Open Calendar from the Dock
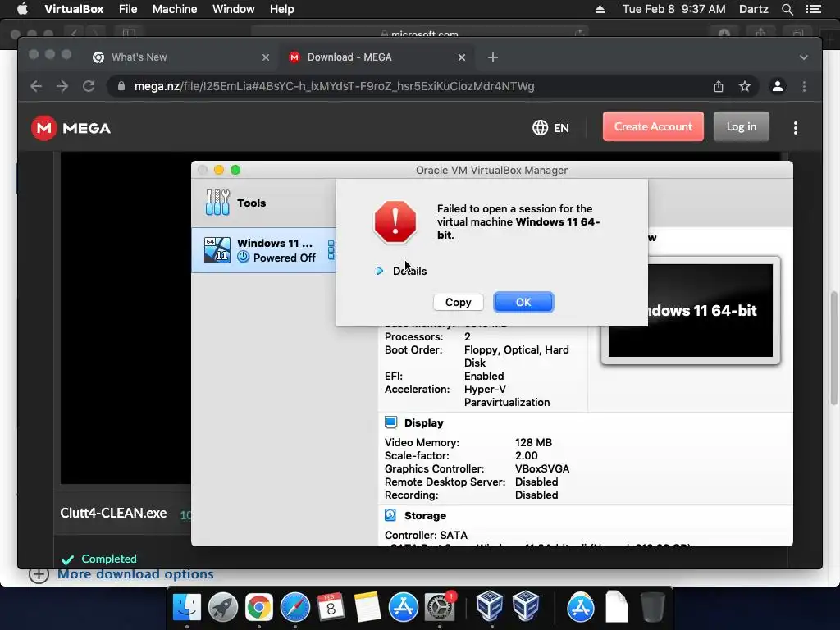 (331, 607)
